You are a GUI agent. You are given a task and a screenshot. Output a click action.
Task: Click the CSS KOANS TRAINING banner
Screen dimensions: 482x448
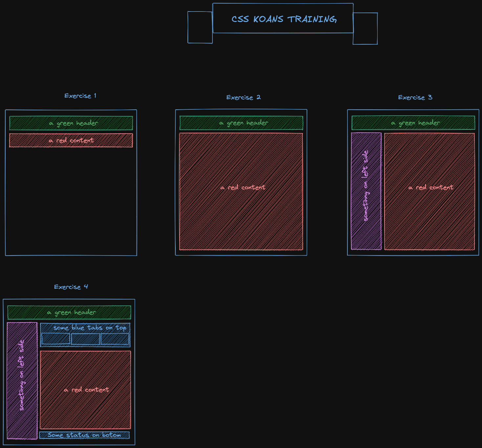point(283,19)
